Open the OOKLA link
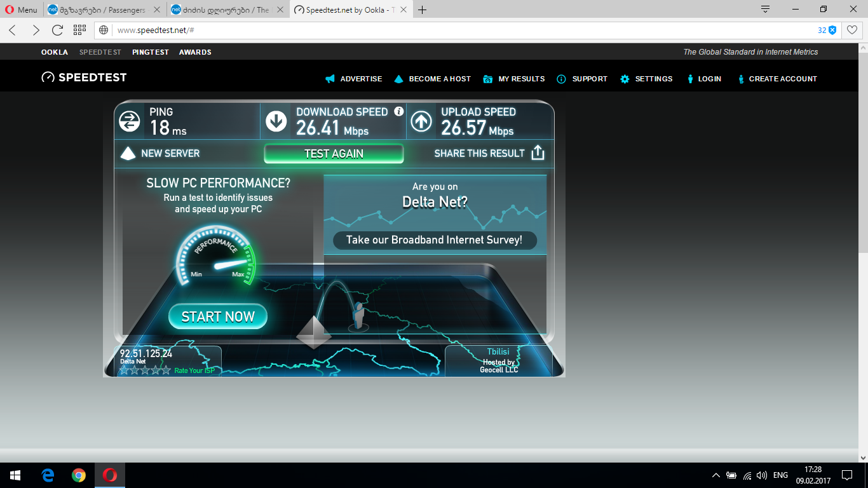 [x=55, y=52]
